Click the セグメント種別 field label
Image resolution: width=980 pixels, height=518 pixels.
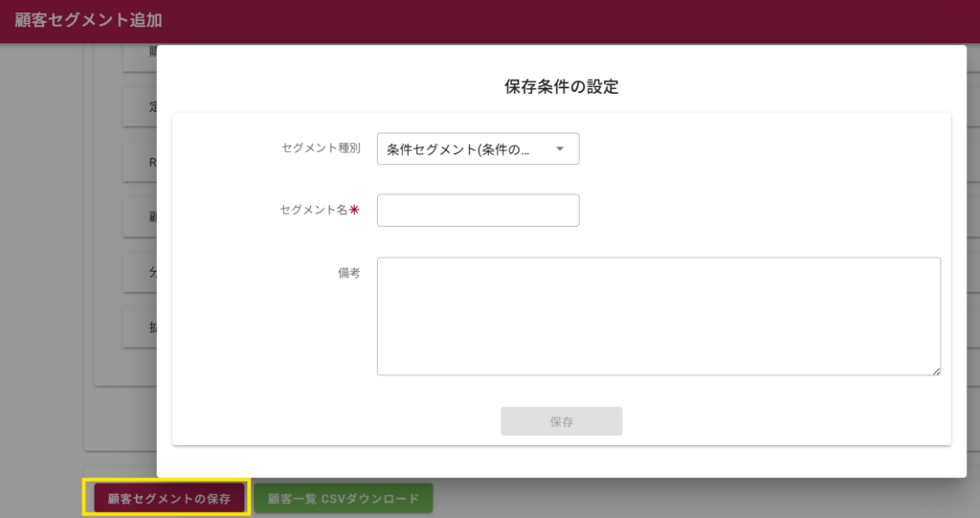(x=321, y=148)
